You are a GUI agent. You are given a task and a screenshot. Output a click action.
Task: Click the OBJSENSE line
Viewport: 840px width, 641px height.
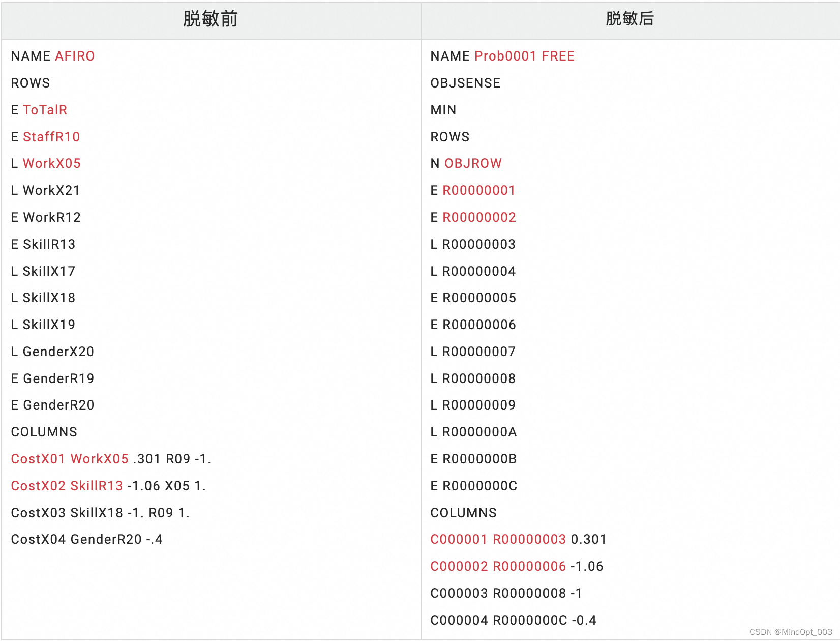[x=465, y=83]
